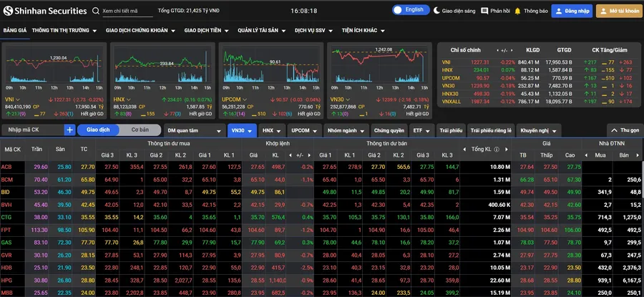
Task: Open DỊCH VỤ SSV menu
Action: click(314, 30)
